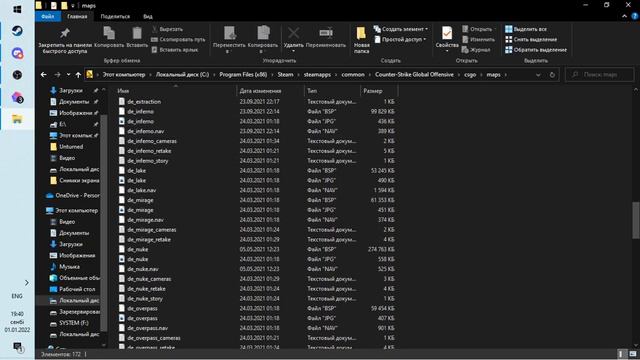Image resolution: width=640 pixels, height=360 pixels.
Task: Open recent locations dropdown arrow
Action: click(68, 75)
